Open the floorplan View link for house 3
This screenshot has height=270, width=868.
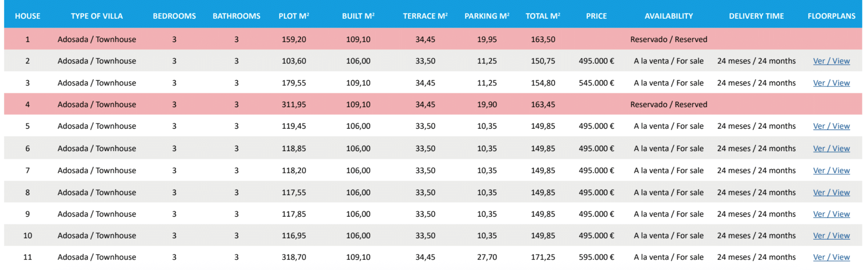pos(831,83)
